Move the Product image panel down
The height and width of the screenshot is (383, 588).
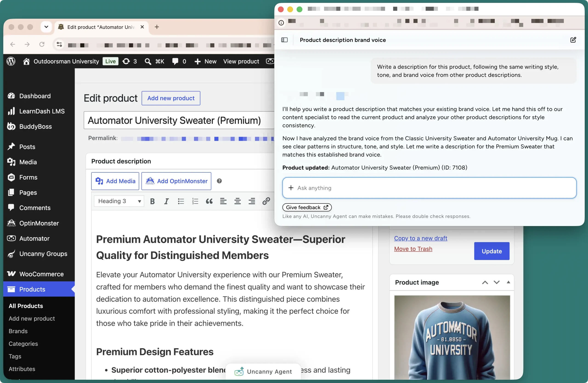(x=497, y=282)
